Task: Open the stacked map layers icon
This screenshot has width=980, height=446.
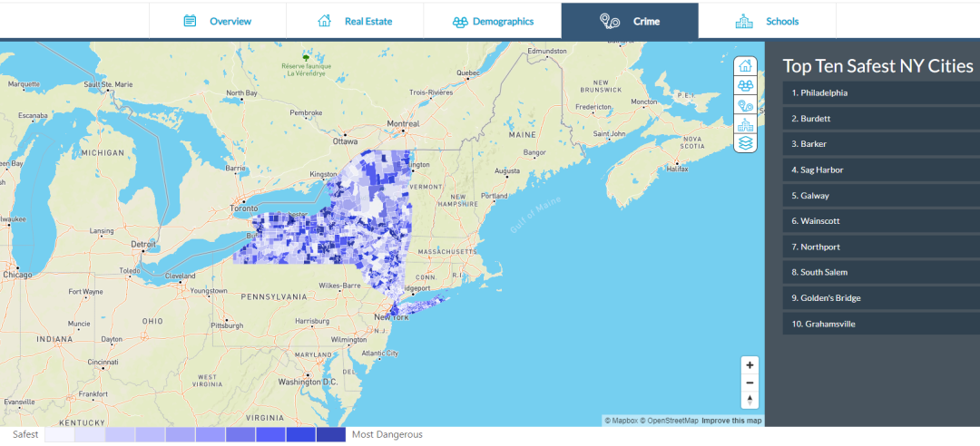Action: [x=745, y=143]
